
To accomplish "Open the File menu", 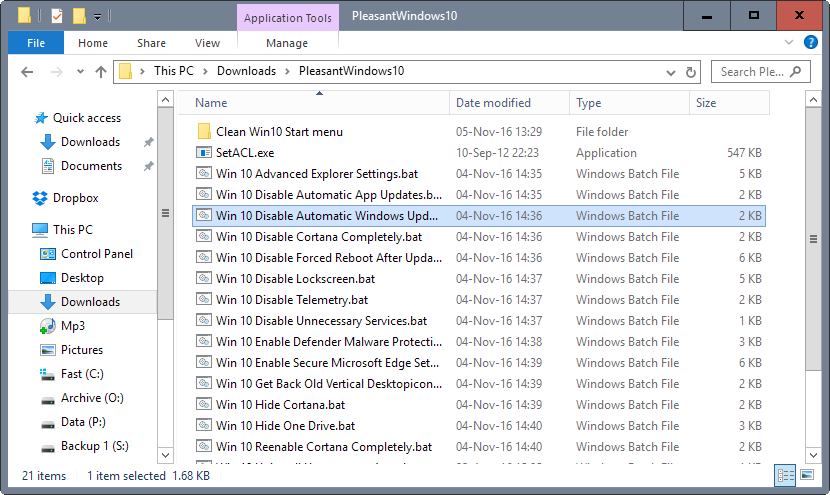I will 36,43.
